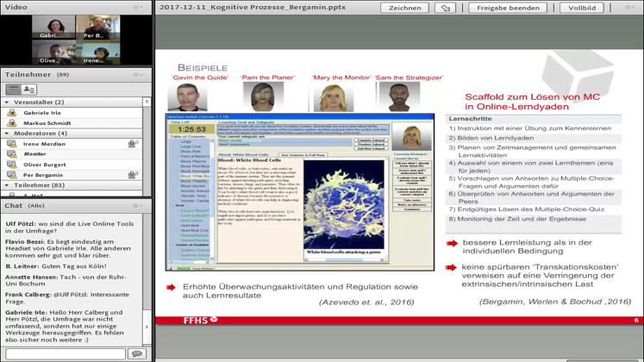
Task: Switch to participant list view icon
Action: click(13, 90)
